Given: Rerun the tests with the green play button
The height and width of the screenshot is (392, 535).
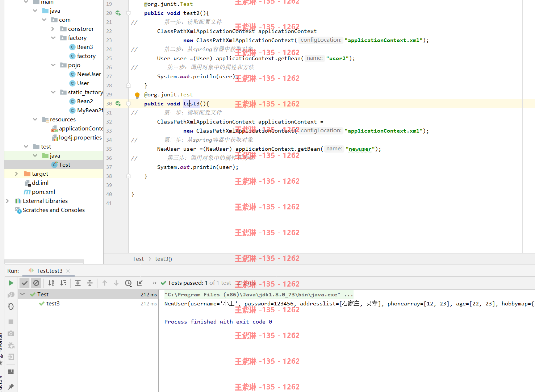Looking at the screenshot, I should [x=11, y=283].
